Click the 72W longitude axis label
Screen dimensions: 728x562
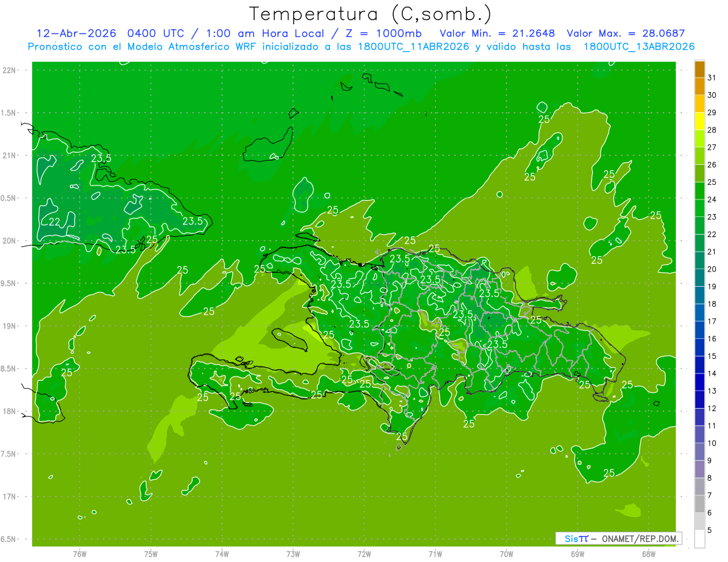tap(364, 554)
